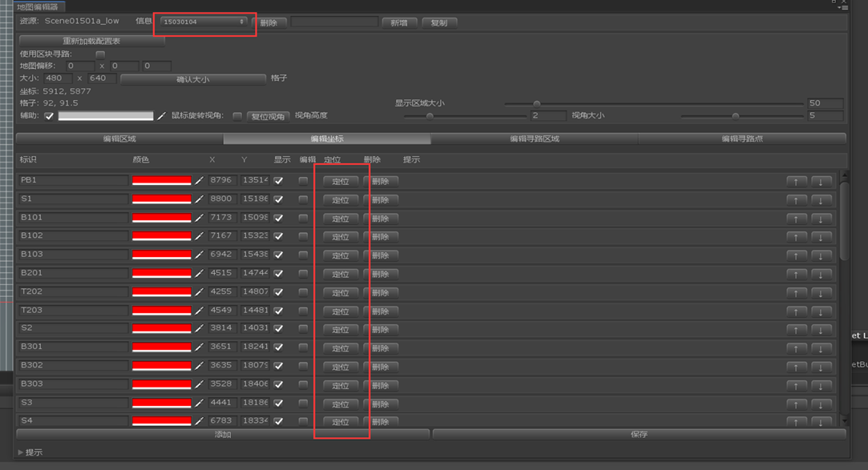Toggle the 使用区块寻路 checkbox
The height and width of the screenshot is (470, 868).
pyautogui.click(x=100, y=54)
